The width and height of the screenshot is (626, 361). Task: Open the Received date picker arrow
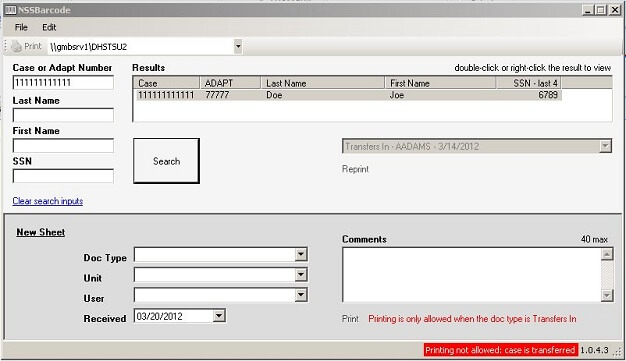coord(219,316)
